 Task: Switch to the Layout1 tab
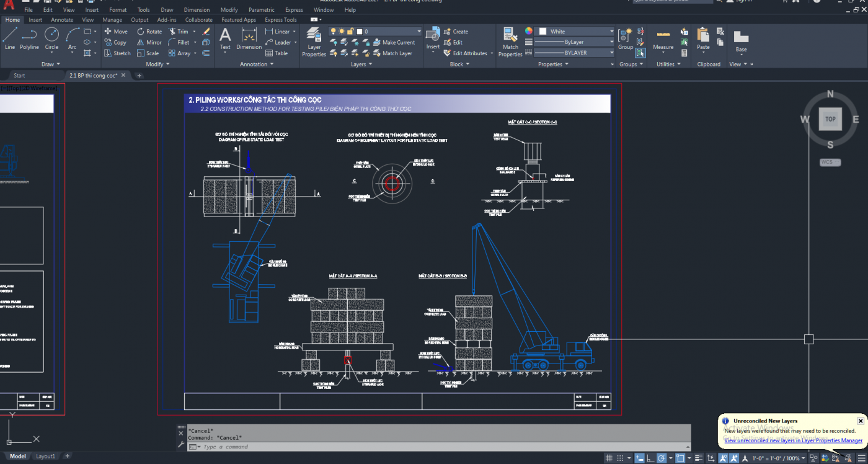[x=45, y=457]
